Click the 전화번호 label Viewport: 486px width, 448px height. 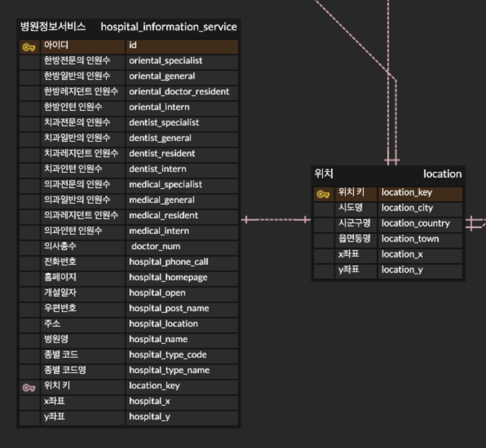[x=60, y=261]
